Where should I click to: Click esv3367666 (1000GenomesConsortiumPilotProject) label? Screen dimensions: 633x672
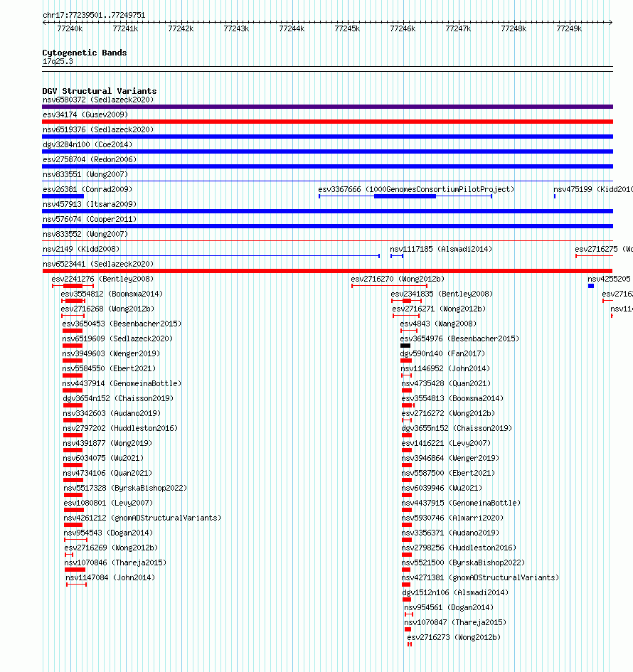point(416,189)
